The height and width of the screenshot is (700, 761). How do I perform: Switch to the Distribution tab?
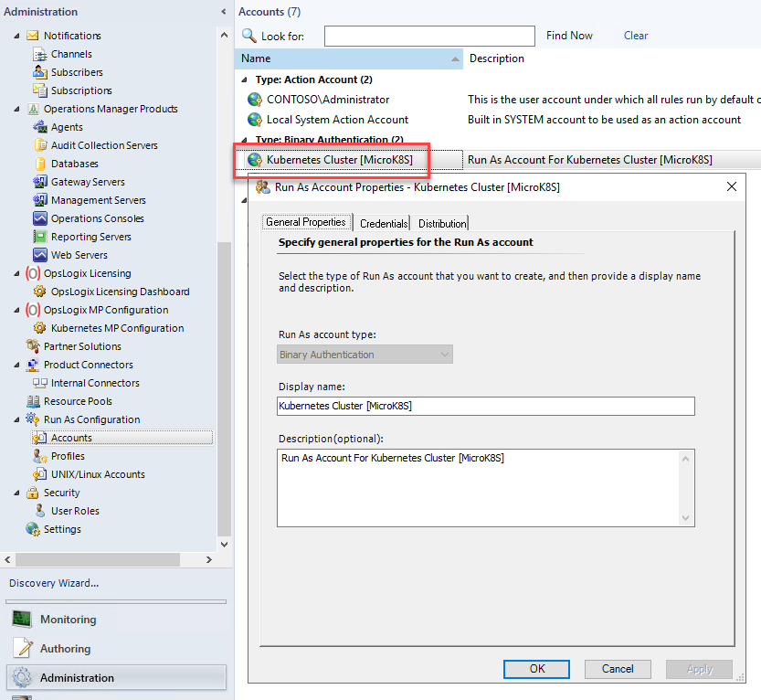[442, 223]
